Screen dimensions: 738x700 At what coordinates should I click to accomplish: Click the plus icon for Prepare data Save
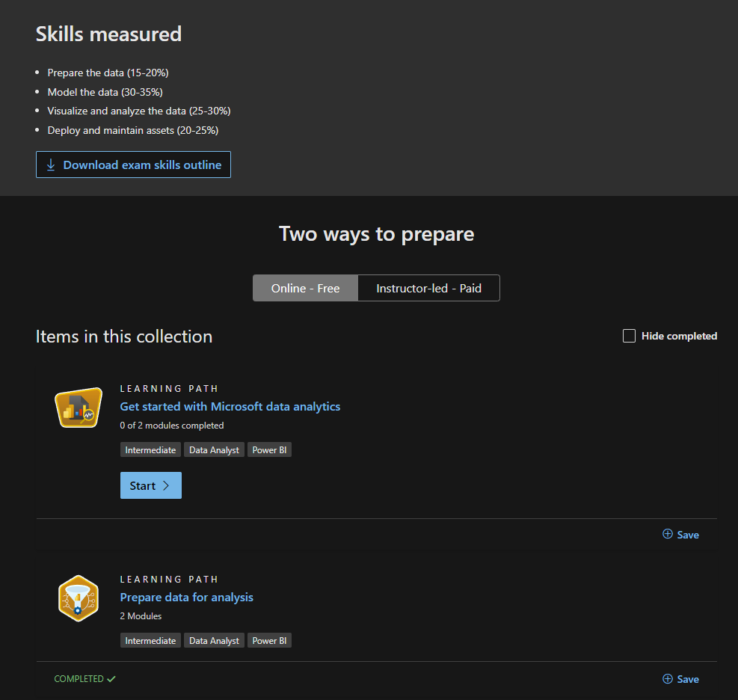pyautogui.click(x=668, y=678)
